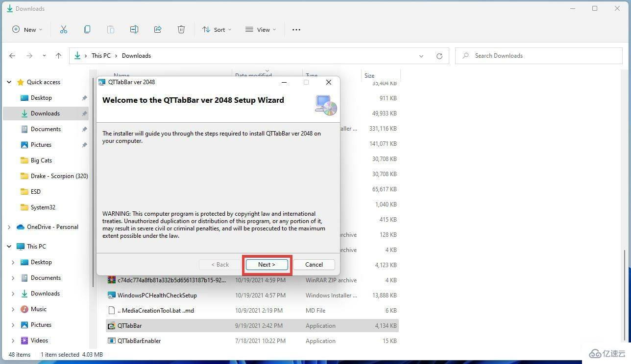Click the Search Downloads field
Screen dimensions: 631x364
coord(539,56)
